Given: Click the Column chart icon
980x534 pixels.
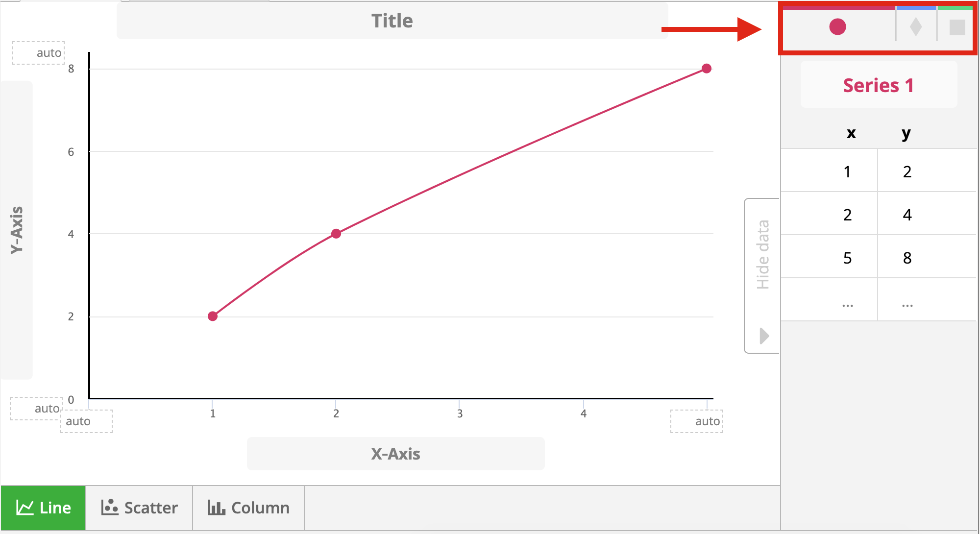Looking at the screenshot, I should pyautogui.click(x=217, y=508).
